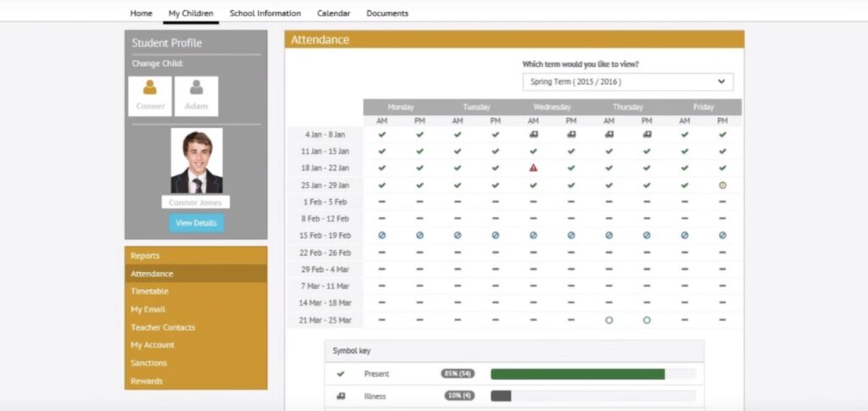Open Timetable from the sidebar menu

(x=149, y=292)
